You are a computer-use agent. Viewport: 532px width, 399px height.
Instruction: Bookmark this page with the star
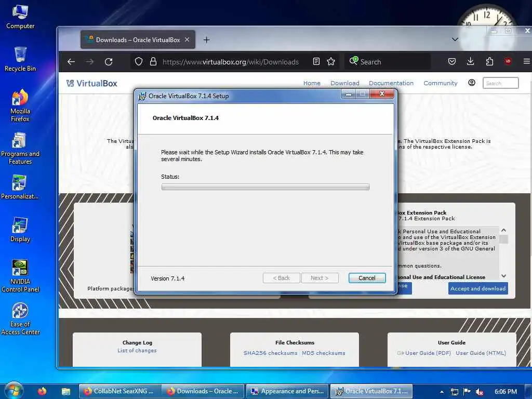[x=331, y=61]
